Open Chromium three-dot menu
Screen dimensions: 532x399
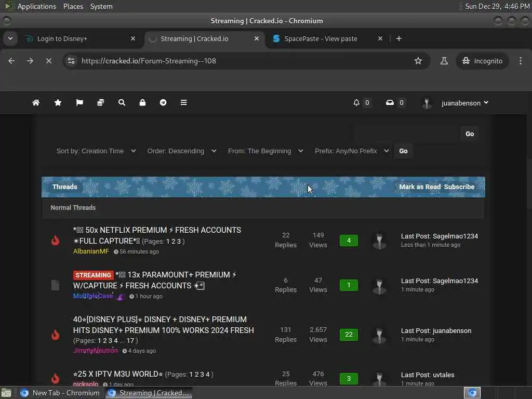[521, 61]
